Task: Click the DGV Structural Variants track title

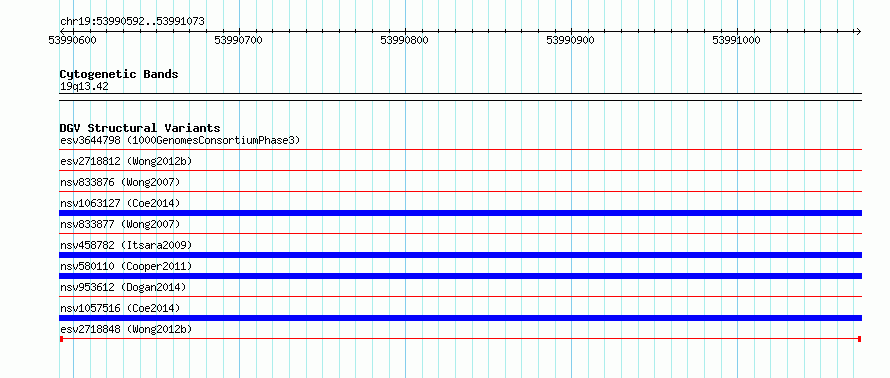Action: pyautogui.click(x=140, y=128)
